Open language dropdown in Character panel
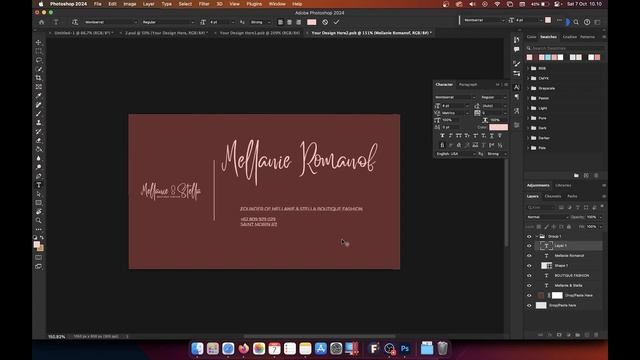The height and width of the screenshot is (360, 640). coord(456,154)
